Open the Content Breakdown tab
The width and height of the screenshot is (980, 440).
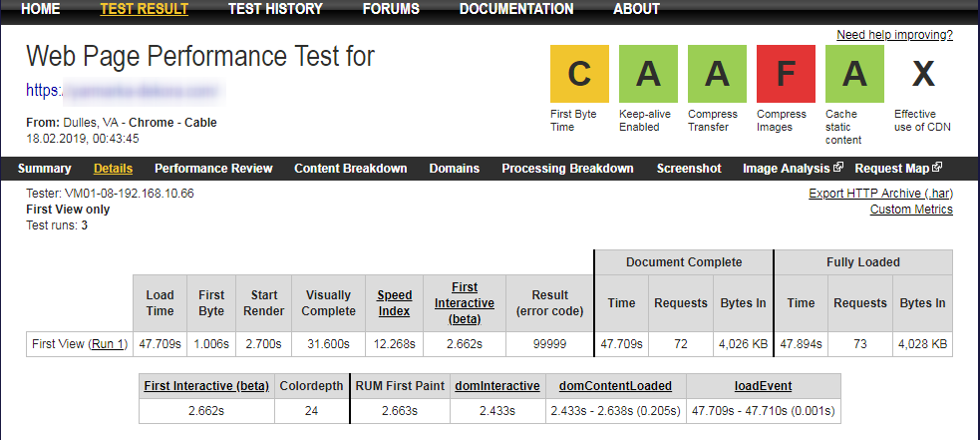click(350, 169)
